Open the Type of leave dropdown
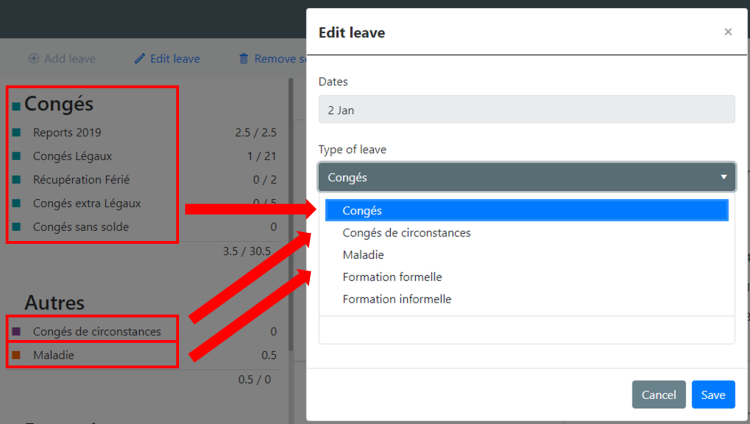This screenshot has height=424, width=750. pos(527,177)
